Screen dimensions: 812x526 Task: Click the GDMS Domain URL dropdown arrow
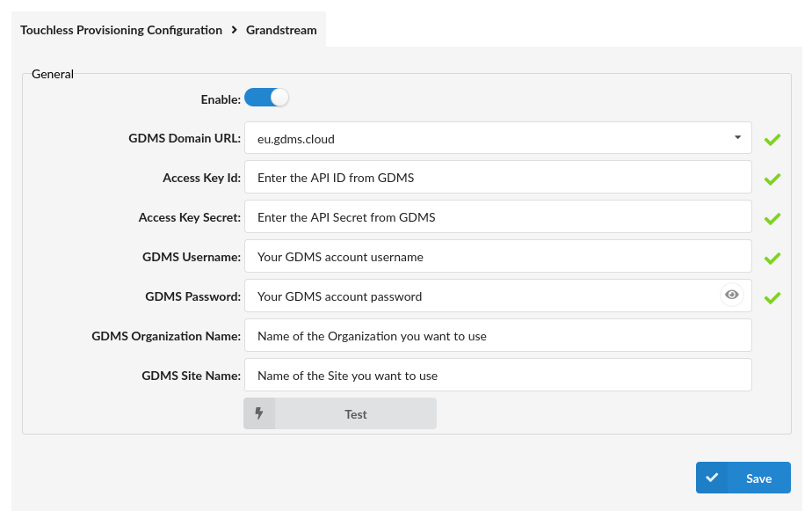[x=737, y=137]
